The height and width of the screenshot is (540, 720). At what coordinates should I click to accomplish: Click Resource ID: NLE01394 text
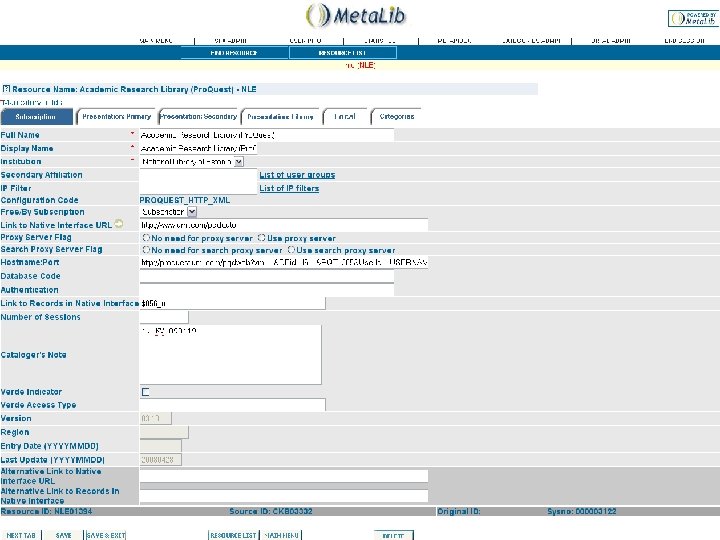click(46, 511)
